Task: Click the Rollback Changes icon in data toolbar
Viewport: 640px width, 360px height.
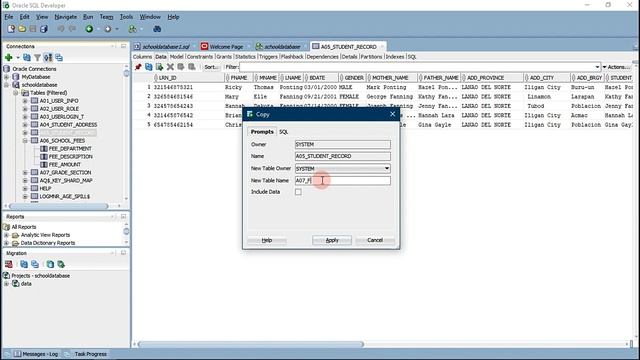Action: pyautogui.click(x=191, y=67)
